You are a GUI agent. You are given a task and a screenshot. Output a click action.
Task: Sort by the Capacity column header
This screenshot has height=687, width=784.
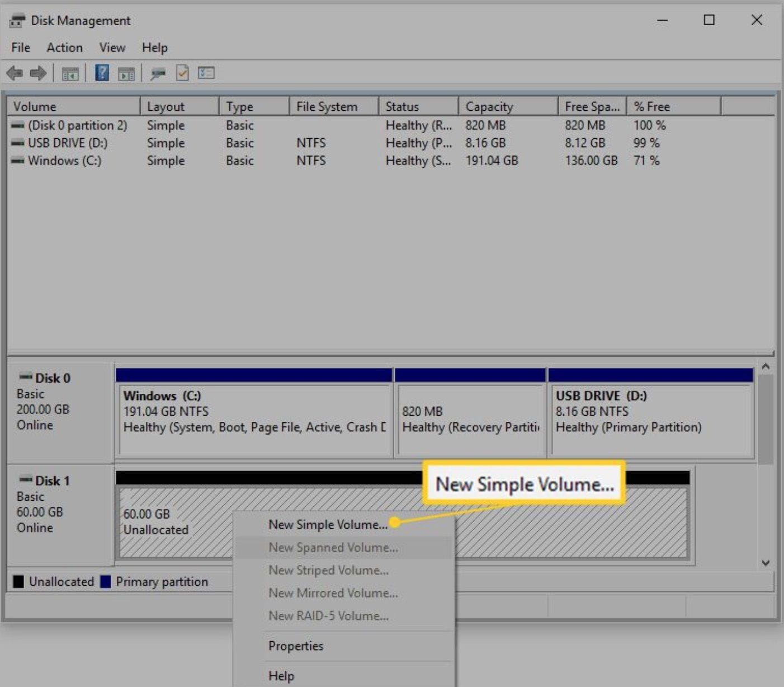point(508,106)
